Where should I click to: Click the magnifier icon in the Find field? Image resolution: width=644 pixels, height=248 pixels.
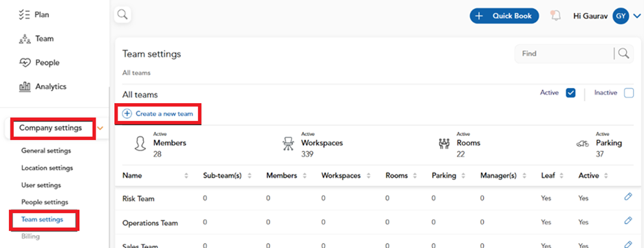pyautogui.click(x=623, y=54)
